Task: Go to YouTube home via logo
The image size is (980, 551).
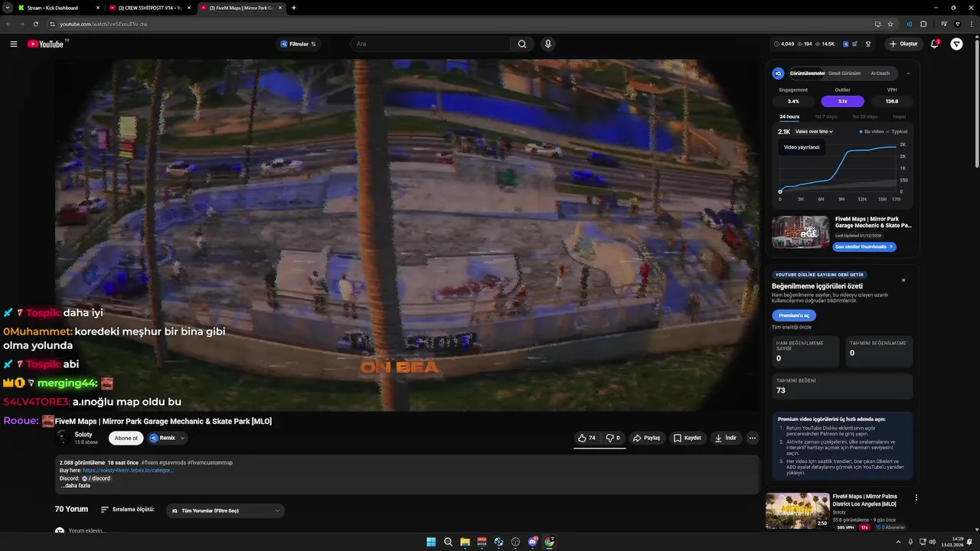Action: (46, 44)
